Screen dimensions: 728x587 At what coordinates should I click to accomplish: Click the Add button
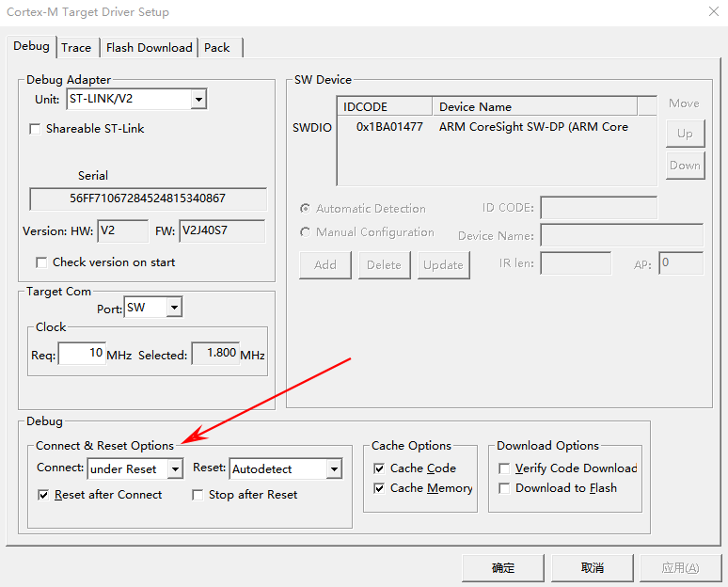[325, 265]
